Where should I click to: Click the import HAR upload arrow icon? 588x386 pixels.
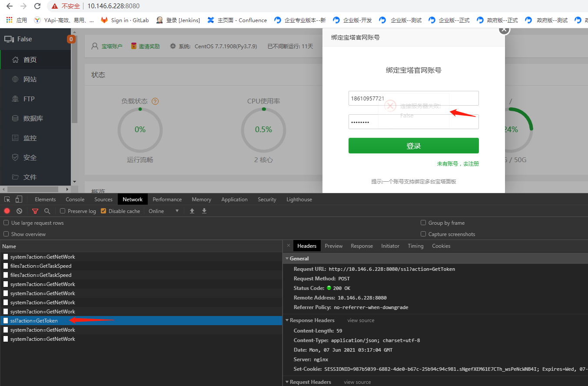[x=192, y=211]
